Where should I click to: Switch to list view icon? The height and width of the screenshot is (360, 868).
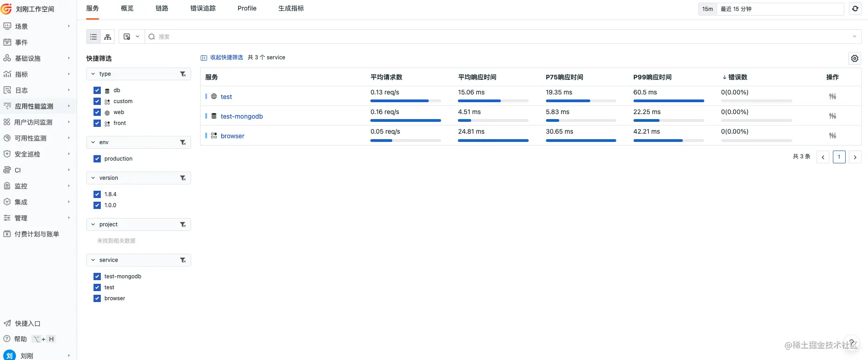pyautogui.click(x=93, y=37)
